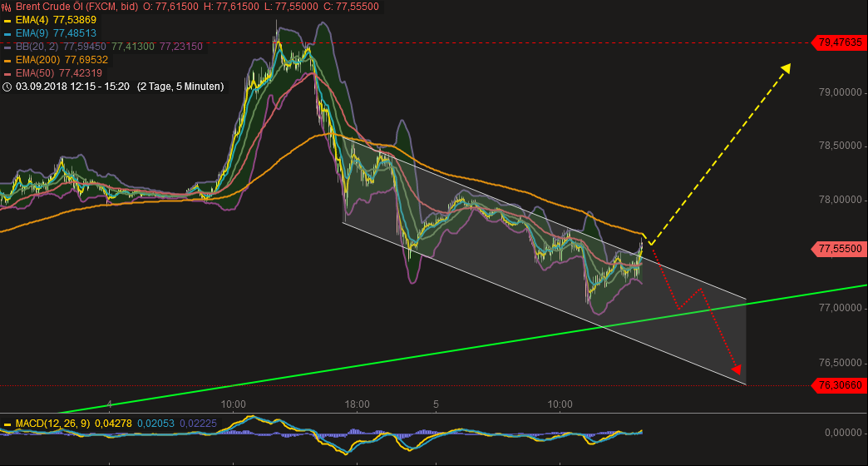Screen dimensions: 868x466
Task: Click the blue EMA(9) color marker
Action: pyautogui.click(x=7, y=34)
